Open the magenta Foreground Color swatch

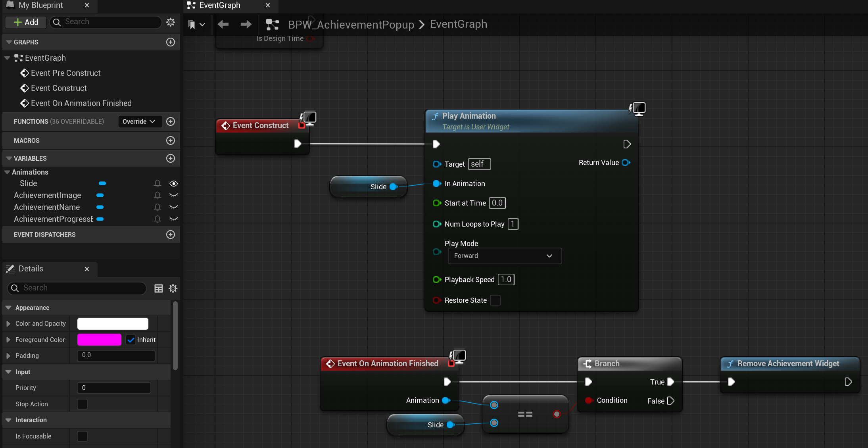[99, 340]
